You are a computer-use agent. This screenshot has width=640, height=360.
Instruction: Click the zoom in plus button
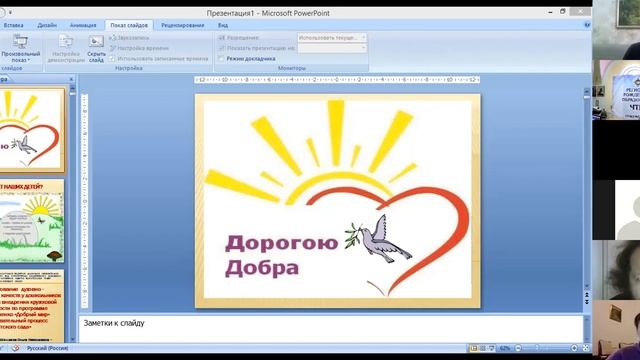574,348
